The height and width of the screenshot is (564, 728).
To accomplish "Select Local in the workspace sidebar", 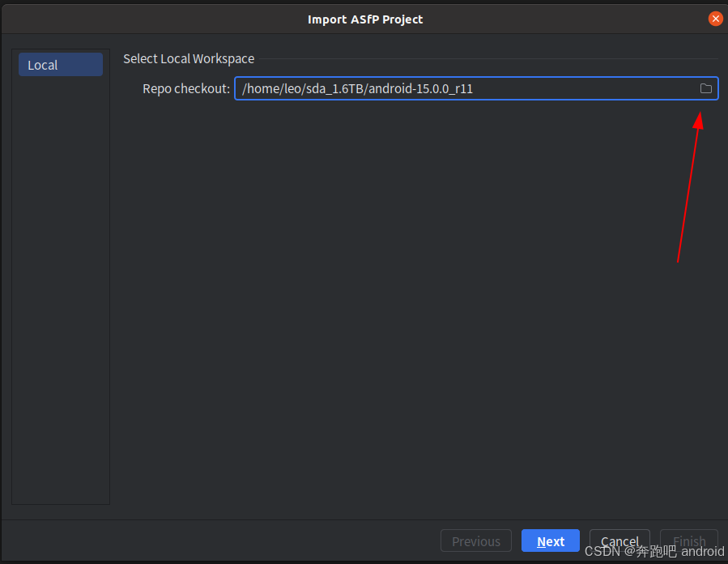I will tap(60, 64).
